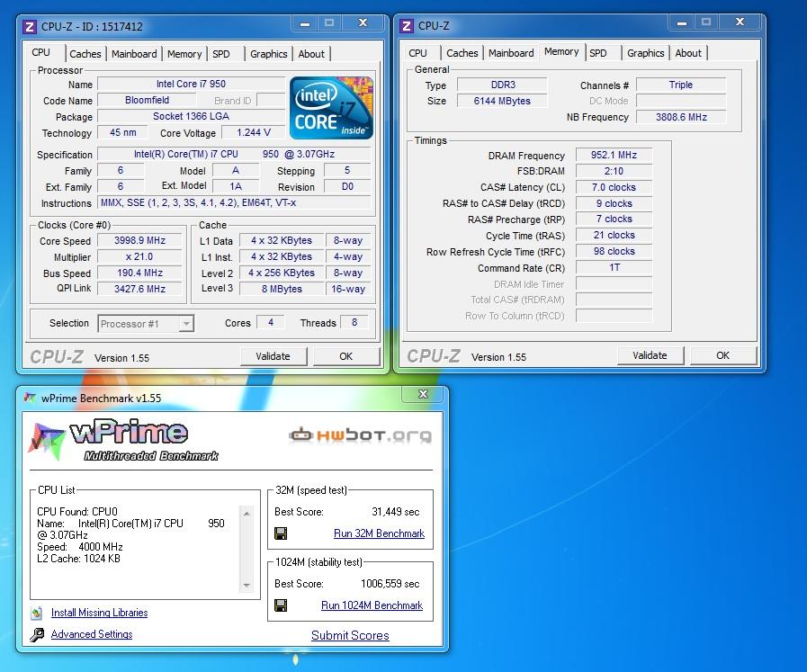807x672 pixels.
Task: Click the Name field Intel Core i7 950
Action: (191, 84)
